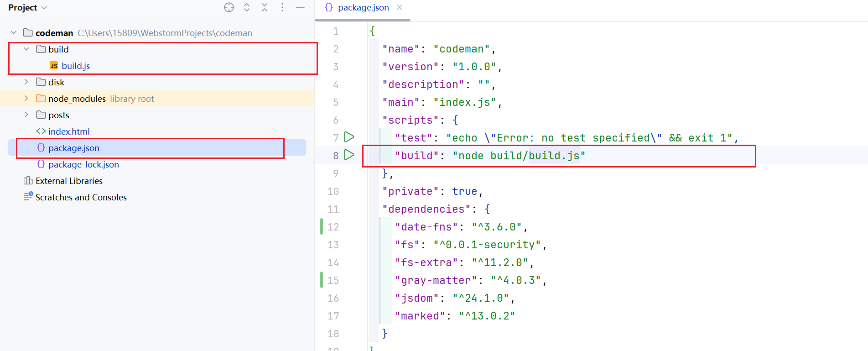Hide the Project tool window

coord(300,7)
